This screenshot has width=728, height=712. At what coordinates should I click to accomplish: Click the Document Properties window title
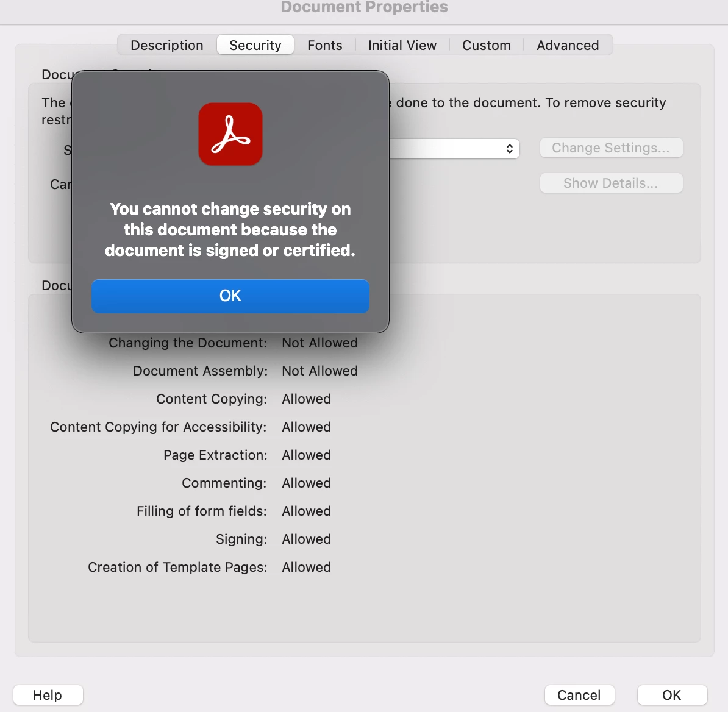(365, 7)
